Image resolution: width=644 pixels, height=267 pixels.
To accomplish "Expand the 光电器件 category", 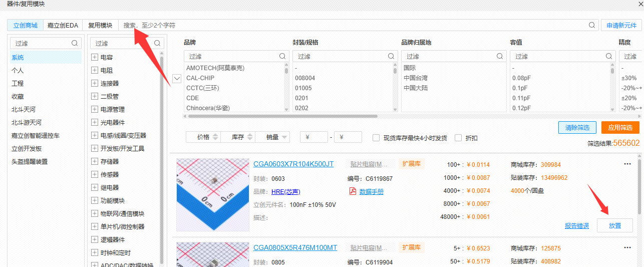I will [94, 122].
